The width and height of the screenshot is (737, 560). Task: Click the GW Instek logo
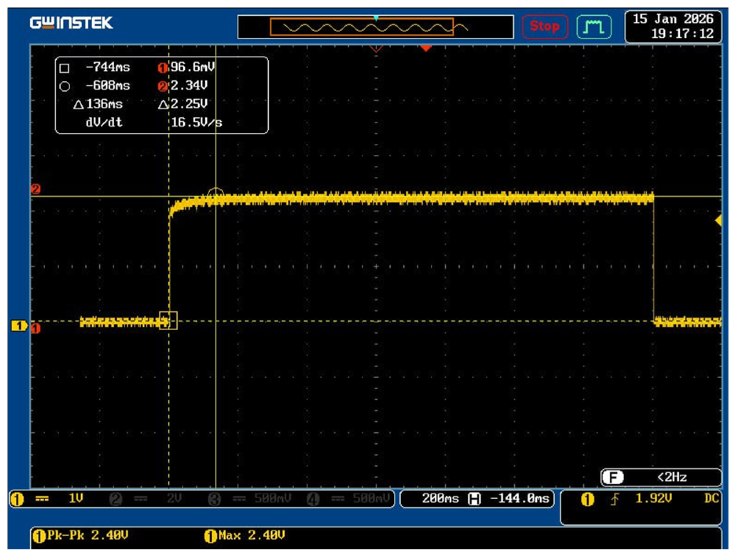(x=71, y=23)
